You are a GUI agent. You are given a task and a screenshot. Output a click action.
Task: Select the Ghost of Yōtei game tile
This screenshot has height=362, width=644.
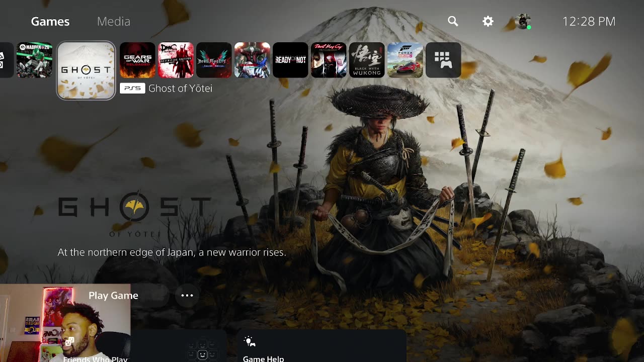[86, 70]
